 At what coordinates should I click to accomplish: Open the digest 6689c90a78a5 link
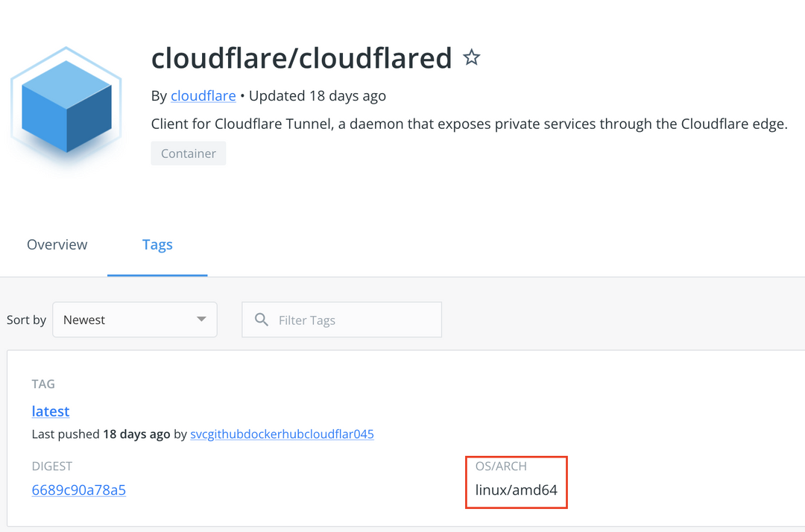click(x=78, y=490)
